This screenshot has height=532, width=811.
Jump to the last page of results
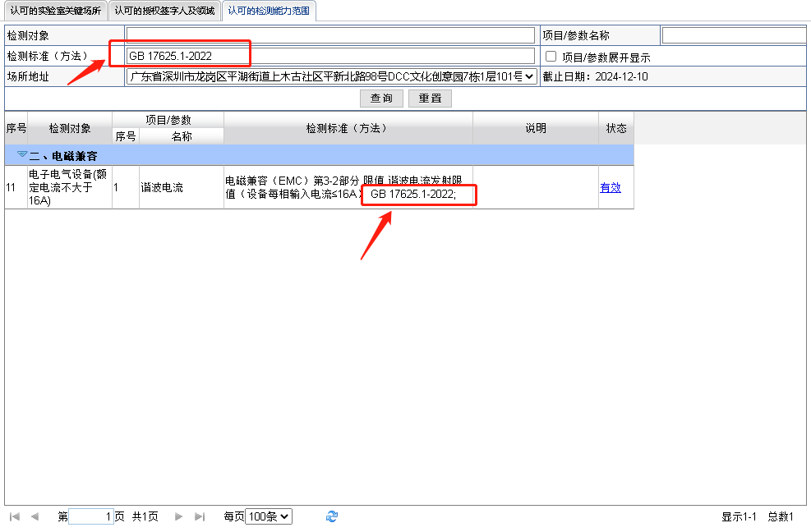[200, 516]
